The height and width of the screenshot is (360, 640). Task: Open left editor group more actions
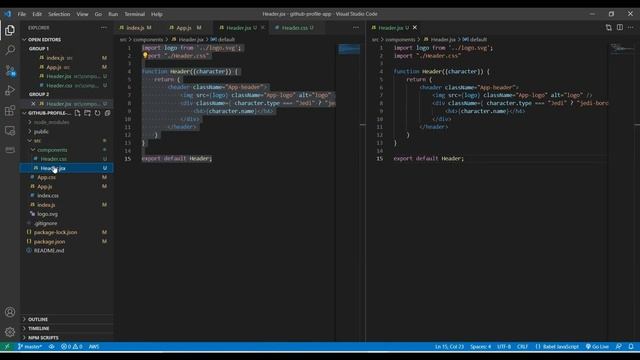[x=356, y=28]
